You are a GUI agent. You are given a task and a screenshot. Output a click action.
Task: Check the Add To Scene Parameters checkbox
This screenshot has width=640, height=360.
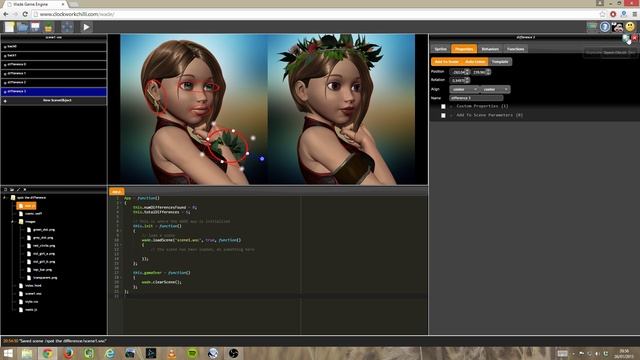click(x=443, y=116)
